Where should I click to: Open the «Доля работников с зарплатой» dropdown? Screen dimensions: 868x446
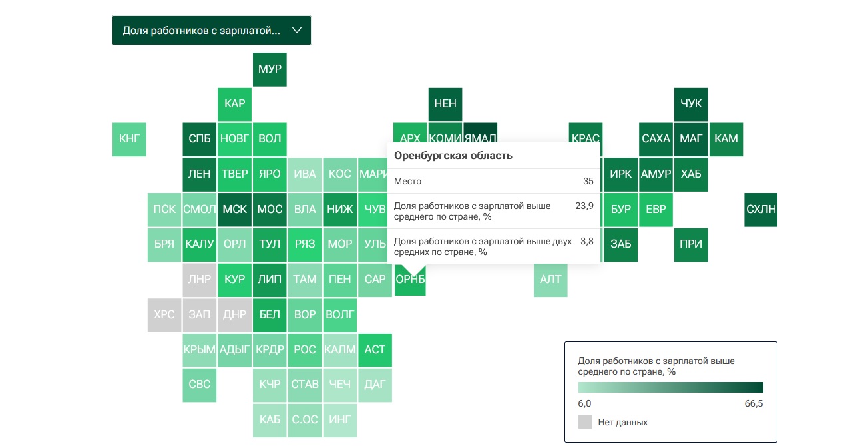(x=211, y=31)
